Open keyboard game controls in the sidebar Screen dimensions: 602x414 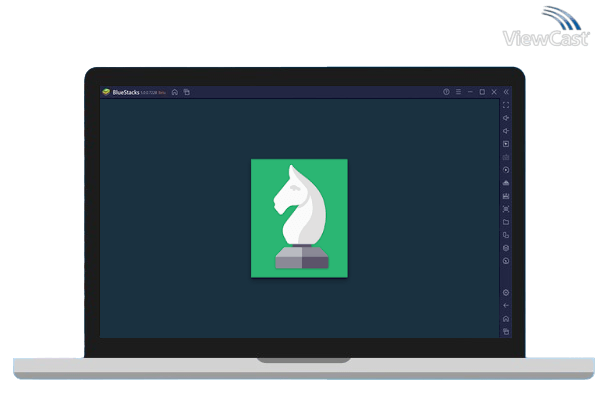(506, 157)
